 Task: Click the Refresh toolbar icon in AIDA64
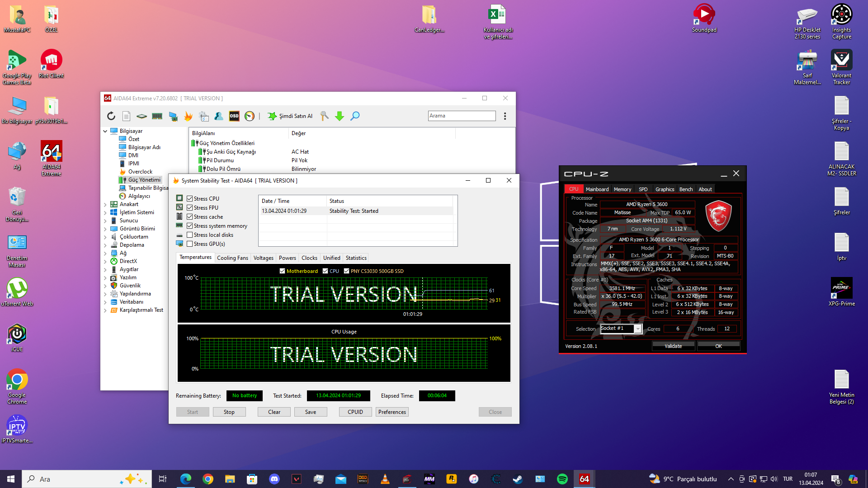pyautogui.click(x=111, y=116)
